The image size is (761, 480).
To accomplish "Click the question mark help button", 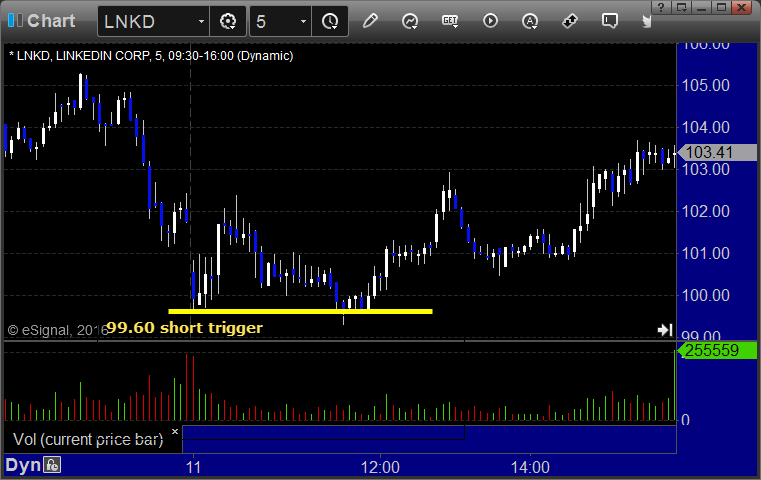I will click(x=661, y=7).
